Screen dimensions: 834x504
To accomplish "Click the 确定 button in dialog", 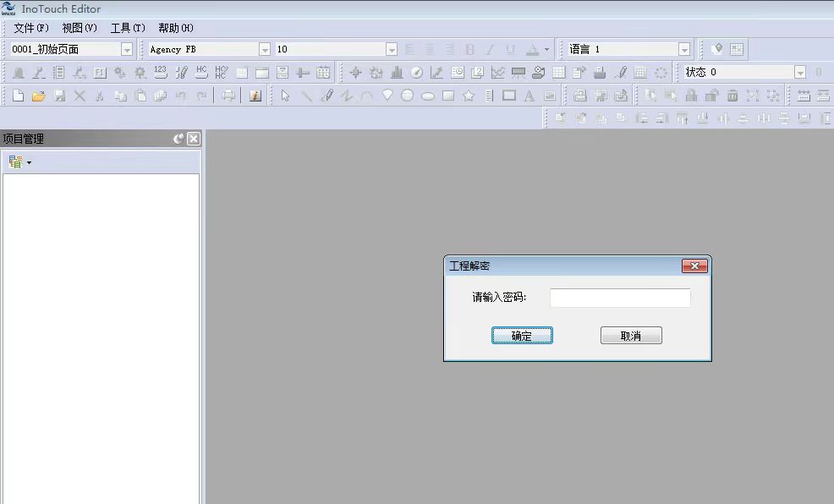I will 522,336.
